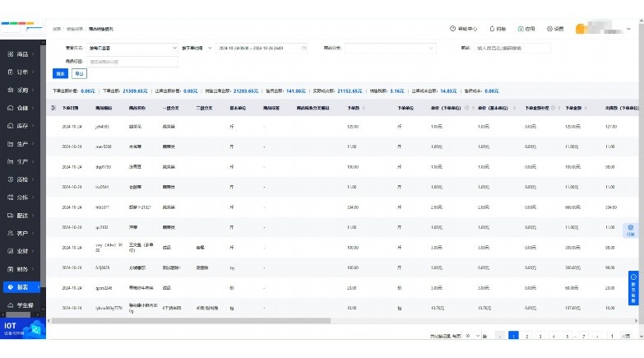Click the 下单金额 total 21309.65元
The height and width of the screenshot is (358, 644).
coord(135,91)
